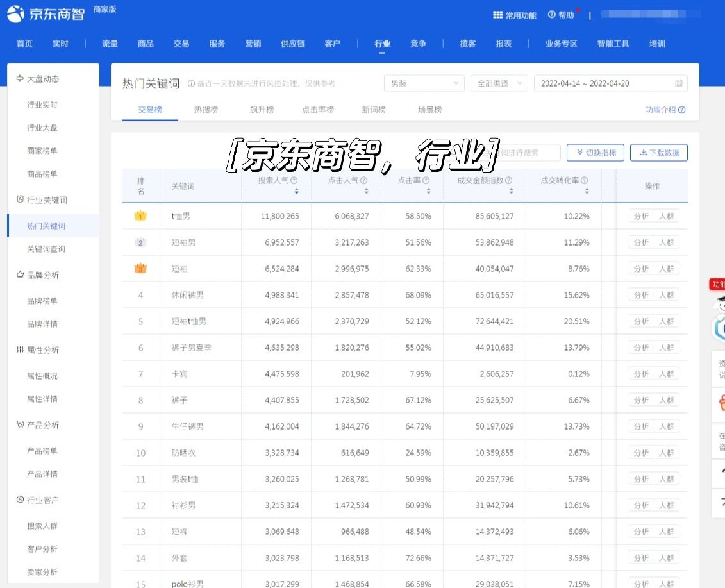The height and width of the screenshot is (588, 725).
Task: Open 关键词查询 in sidebar
Action: (x=46, y=249)
